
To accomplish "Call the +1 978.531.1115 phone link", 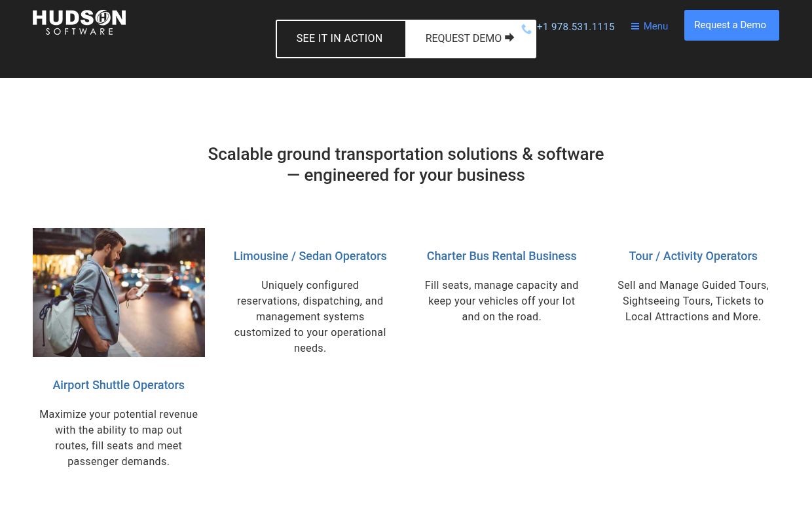I will click(x=576, y=27).
